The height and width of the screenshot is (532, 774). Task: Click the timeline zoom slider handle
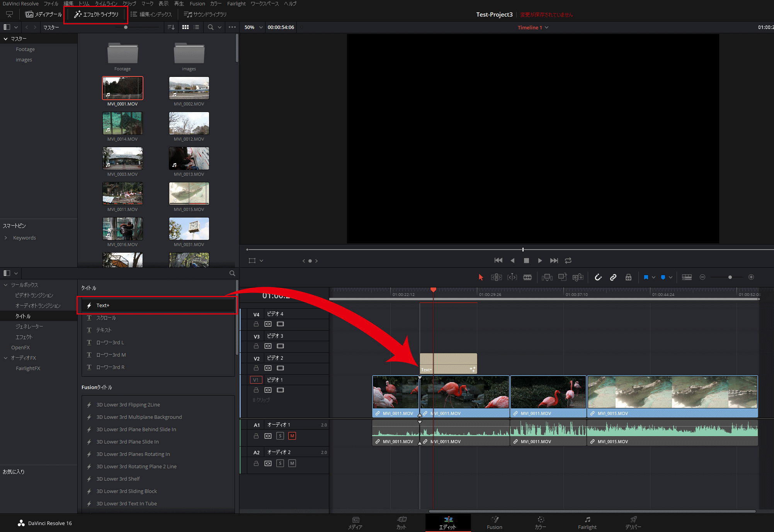(730, 277)
